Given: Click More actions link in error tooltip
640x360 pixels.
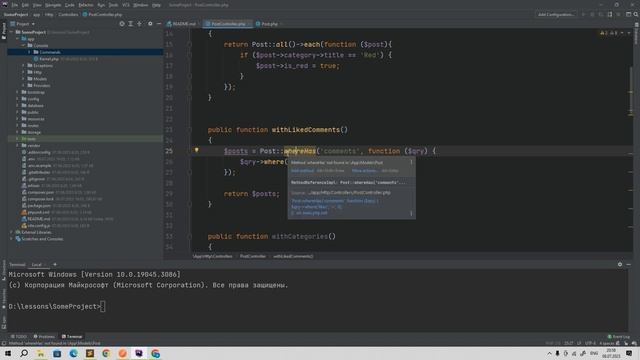Looking at the screenshot, I should tap(364, 171).
